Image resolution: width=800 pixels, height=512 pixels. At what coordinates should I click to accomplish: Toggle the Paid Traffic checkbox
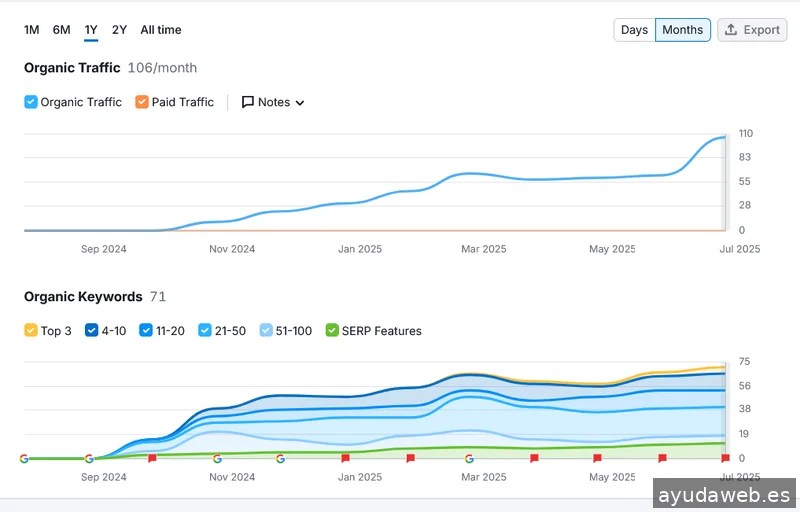point(142,102)
